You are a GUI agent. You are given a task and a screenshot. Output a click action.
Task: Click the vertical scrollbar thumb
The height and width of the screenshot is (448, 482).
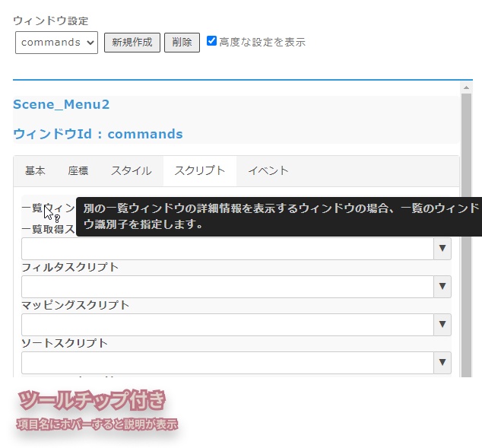tap(466, 235)
